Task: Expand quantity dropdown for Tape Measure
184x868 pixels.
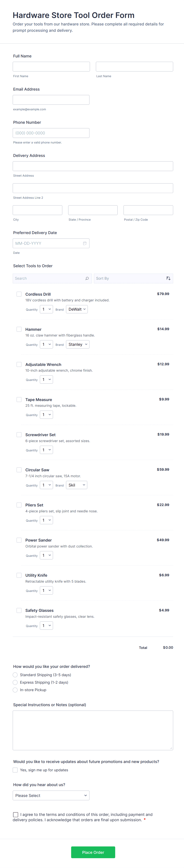Action: [x=46, y=415]
